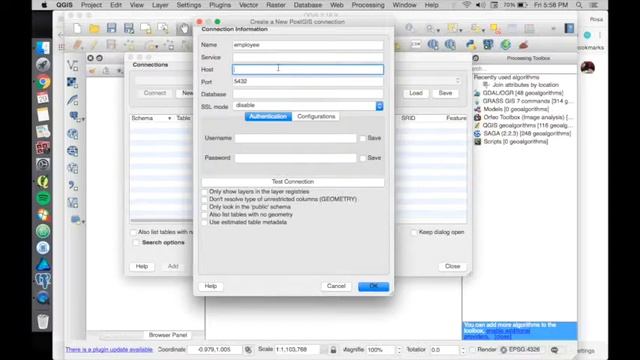
Task: Click the Save As toolbar icon
Action: pyautogui.click(x=129, y=28)
